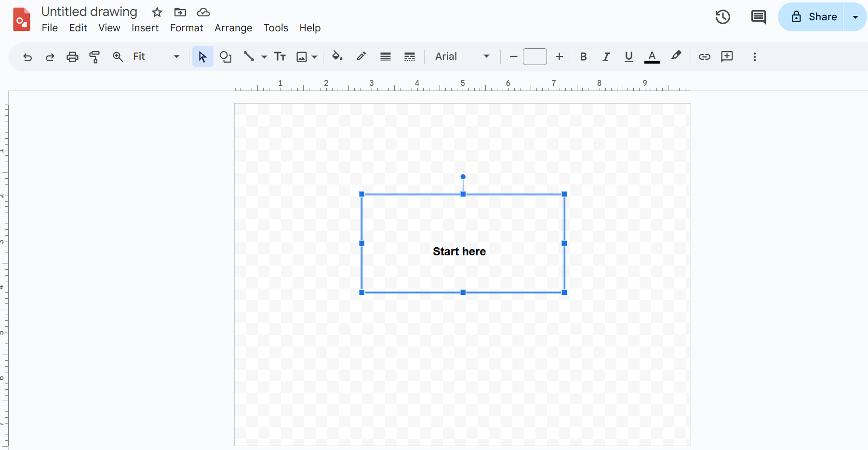The height and width of the screenshot is (450, 868).
Task: Open the Insert menu
Action: tap(145, 28)
